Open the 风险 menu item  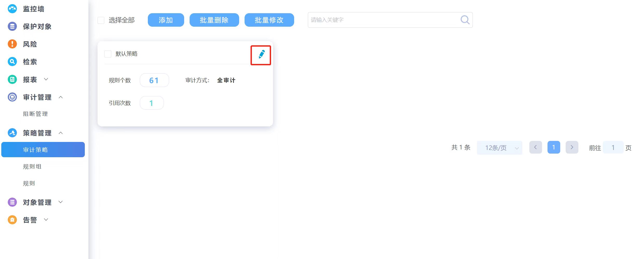[30, 44]
